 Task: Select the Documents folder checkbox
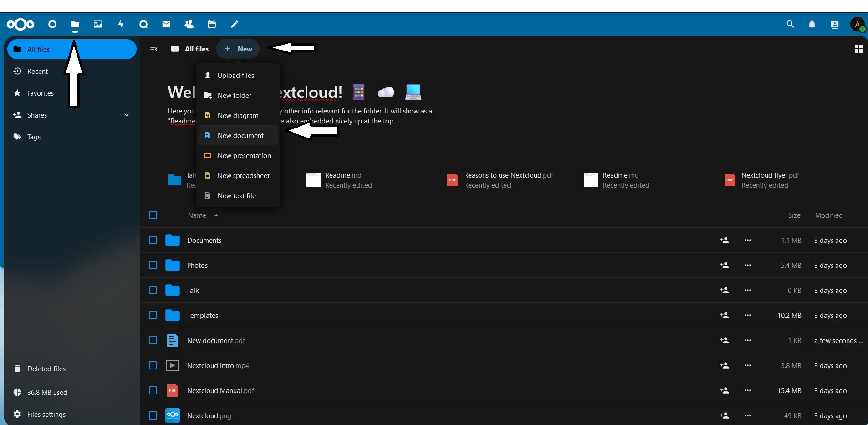click(153, 240)
